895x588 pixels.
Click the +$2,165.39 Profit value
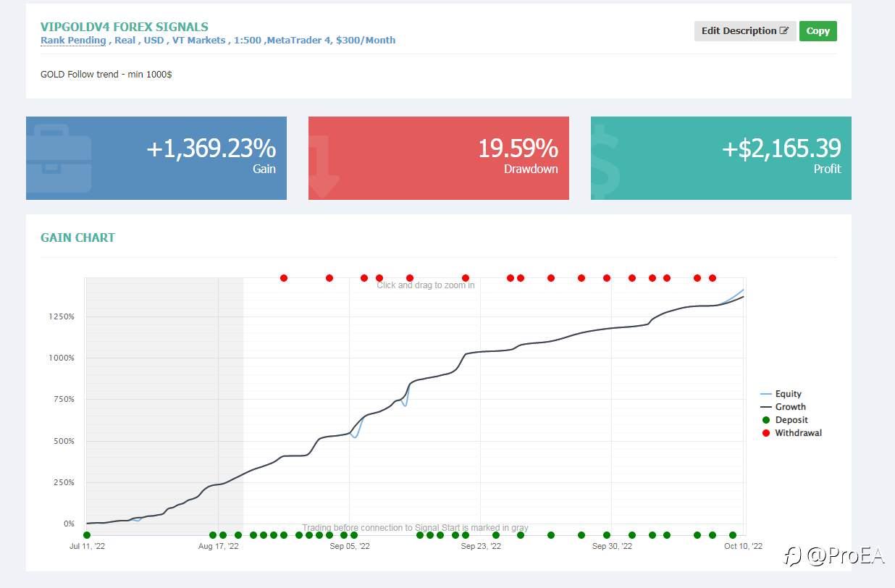pyautogui.click(x=781, y=148)
